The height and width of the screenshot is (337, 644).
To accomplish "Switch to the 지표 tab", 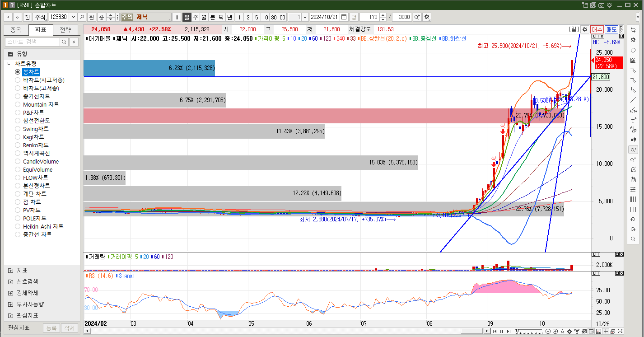I will point(40,30).
